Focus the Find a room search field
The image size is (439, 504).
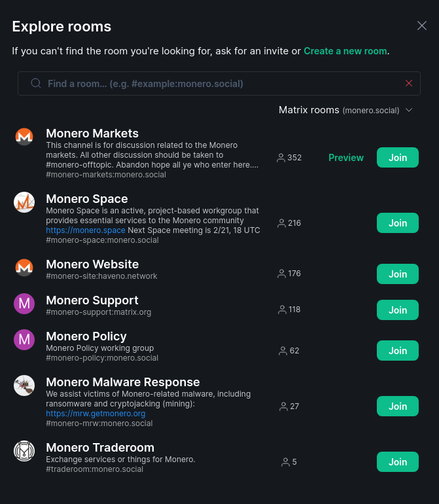coord(219,83)
